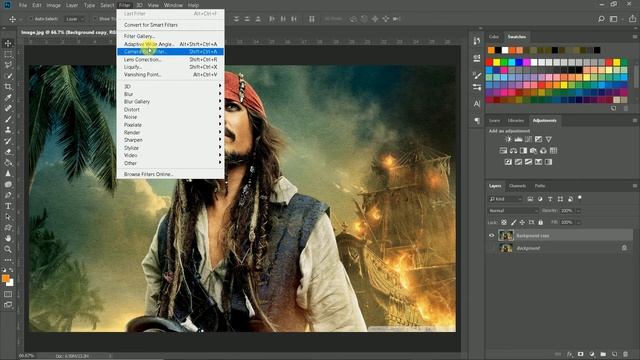Choose Liquify menu item
This screenshot has height=360, width=640.
pos(171,67)
